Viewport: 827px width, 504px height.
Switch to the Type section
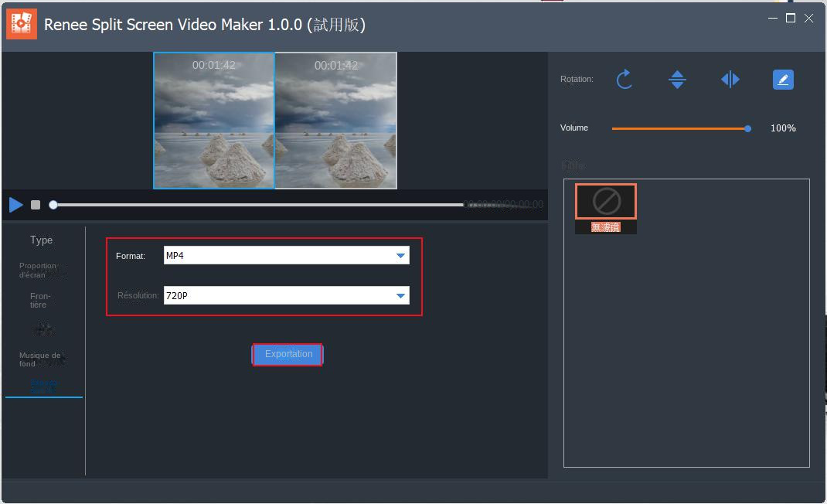41,240
